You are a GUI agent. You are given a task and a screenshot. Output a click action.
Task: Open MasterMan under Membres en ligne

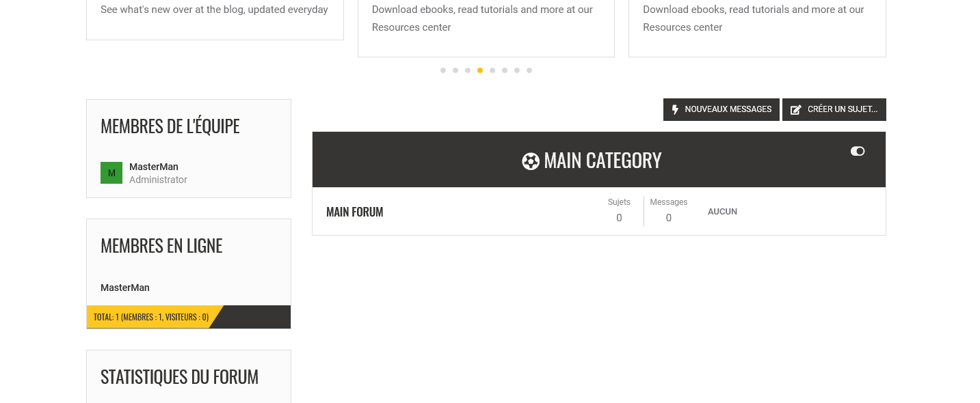pyautogui.click(x=125, y=288)
